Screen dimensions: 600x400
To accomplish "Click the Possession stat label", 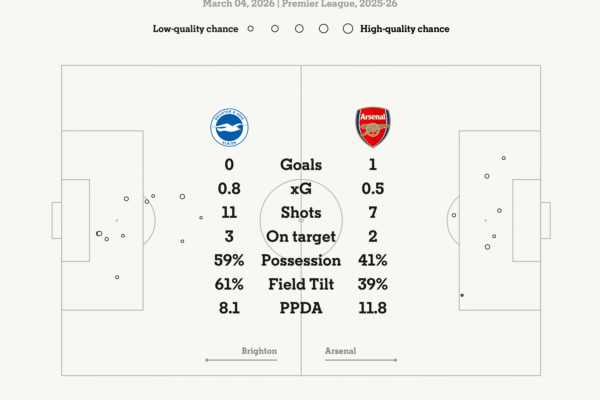I will (301, 260).
